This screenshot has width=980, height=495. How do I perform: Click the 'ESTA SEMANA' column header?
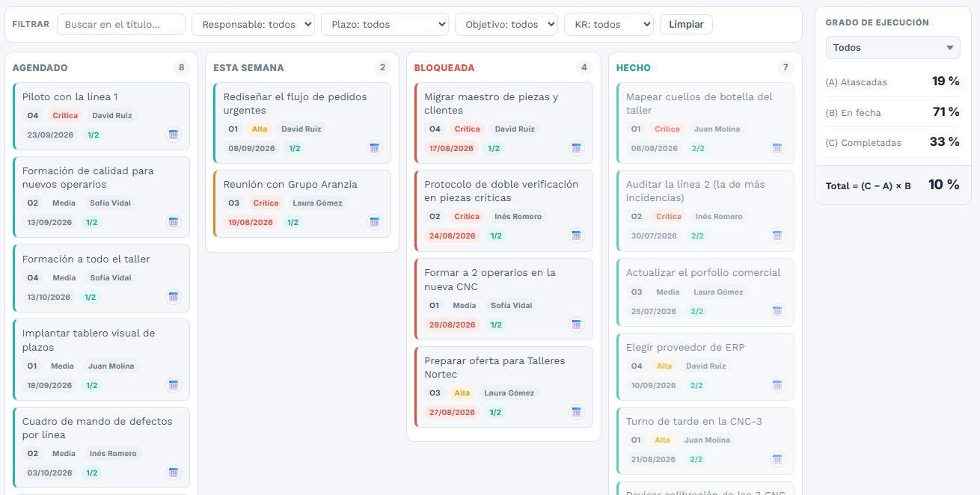click(248, 67)
